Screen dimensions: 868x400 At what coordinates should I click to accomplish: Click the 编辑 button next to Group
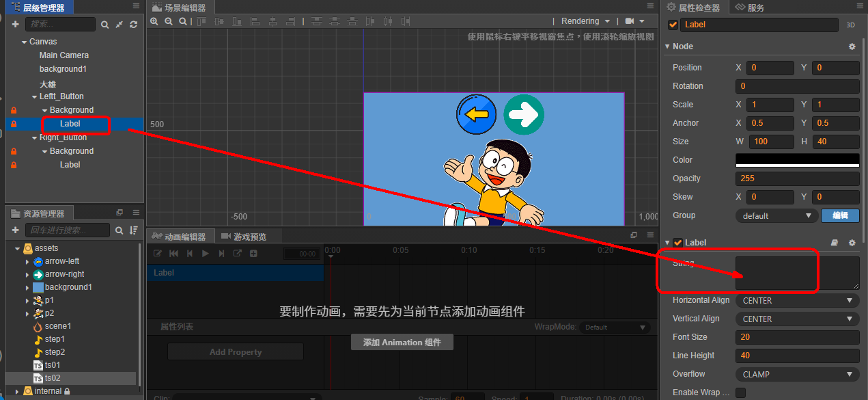point(840,215)
